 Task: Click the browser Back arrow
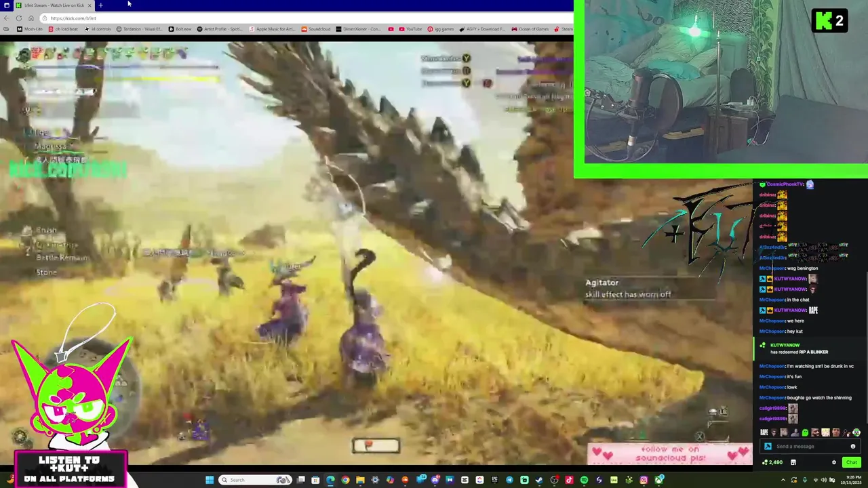[7, 18]
